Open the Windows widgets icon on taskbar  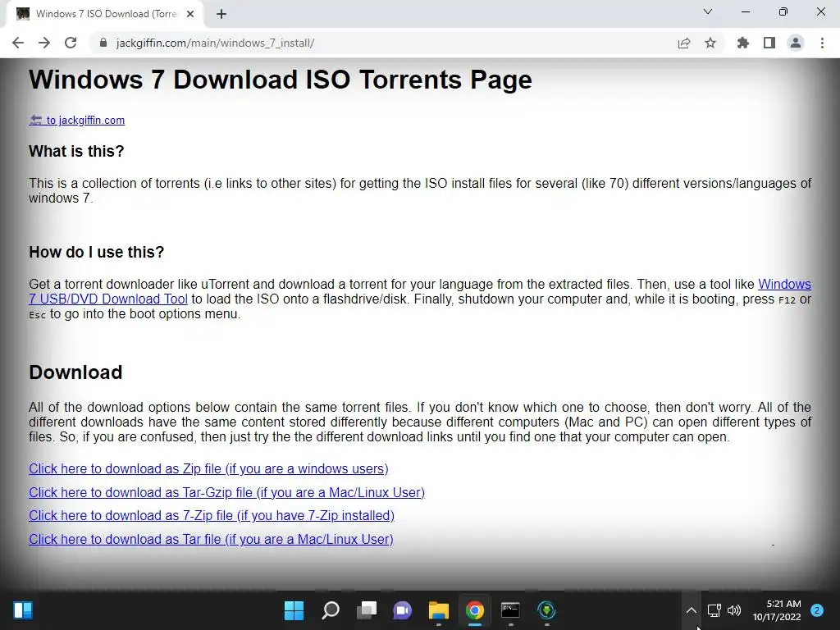[x=23, y=610]
